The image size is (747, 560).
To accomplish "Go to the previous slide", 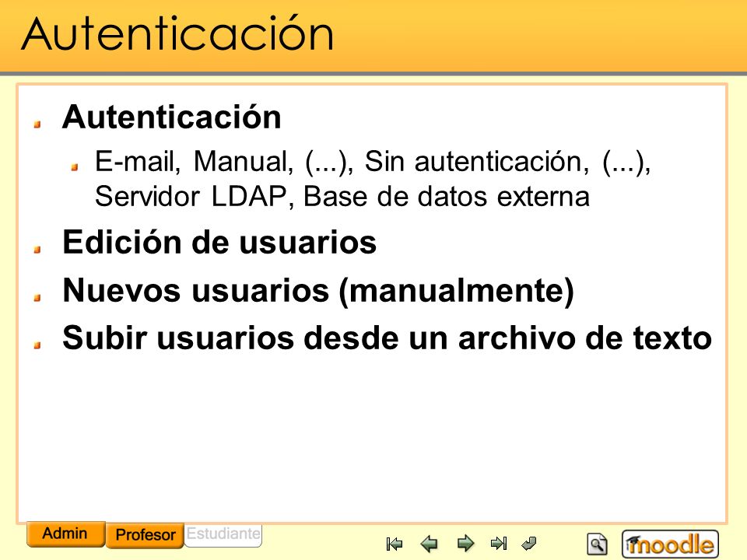I will 430,544.
